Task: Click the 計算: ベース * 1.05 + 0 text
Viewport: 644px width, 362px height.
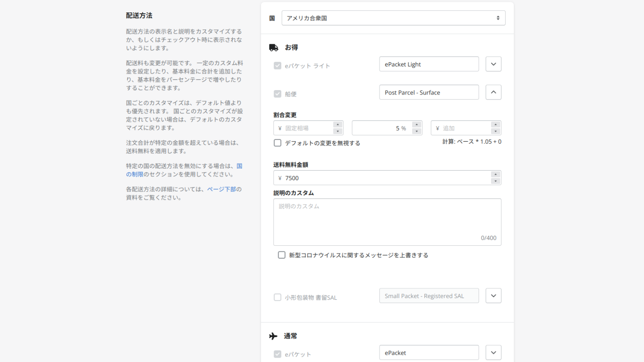Action: click(x=472, y=142)
